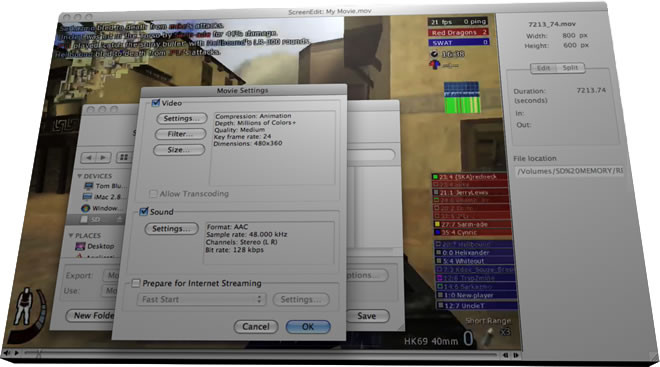Click the 'Sample rate: 48.000 kHz' text
660x367 pixels.
(247, 234)
